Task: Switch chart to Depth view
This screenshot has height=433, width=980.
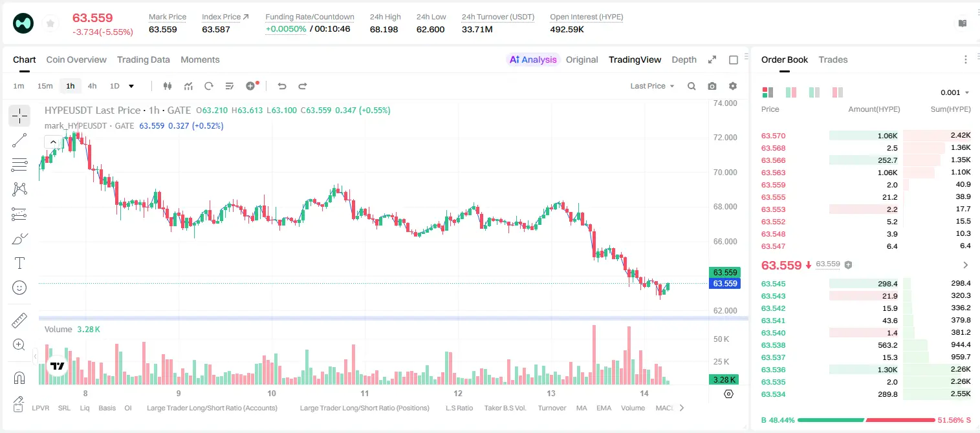Action: (684, 59)
